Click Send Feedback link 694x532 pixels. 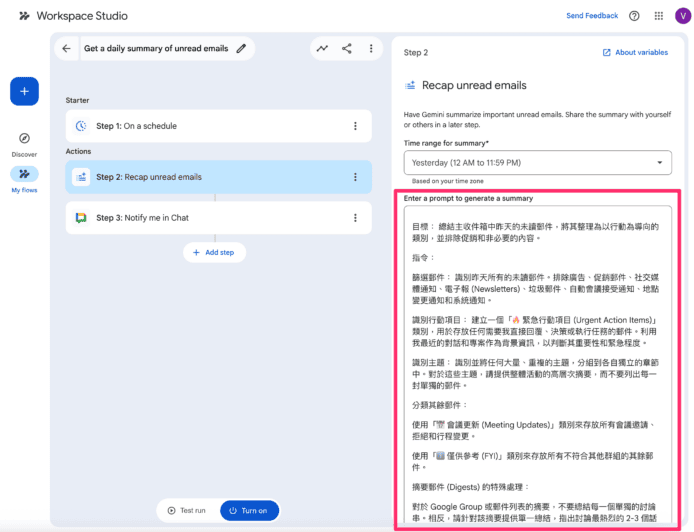(x=592, y=16)
